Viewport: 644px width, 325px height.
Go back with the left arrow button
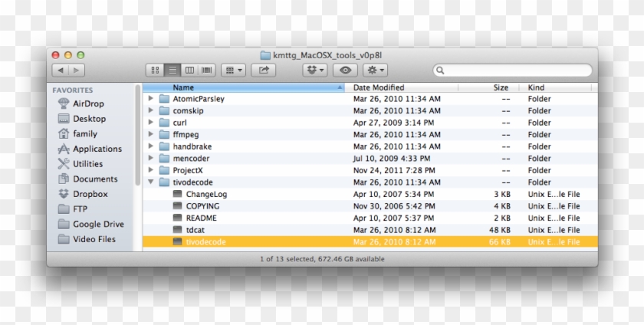click(61, 71)
